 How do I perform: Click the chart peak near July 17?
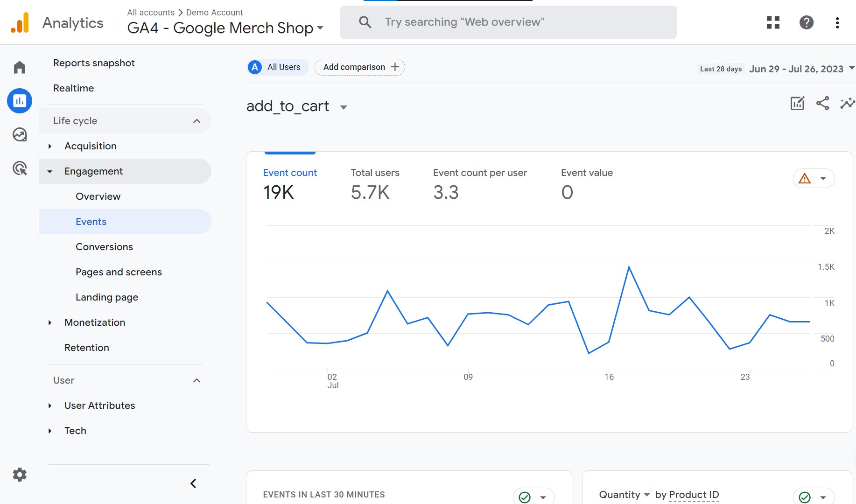coord(629,267)
